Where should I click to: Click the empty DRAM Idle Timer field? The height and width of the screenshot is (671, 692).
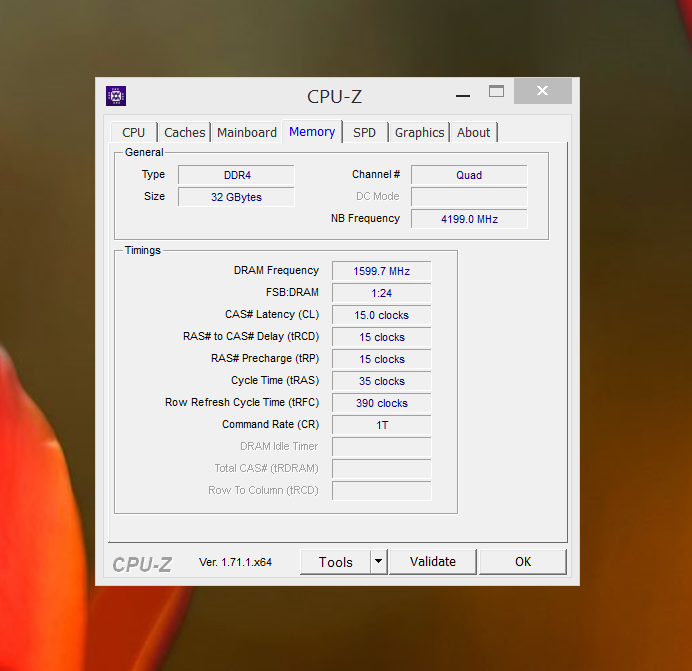[x=382, y=447]
